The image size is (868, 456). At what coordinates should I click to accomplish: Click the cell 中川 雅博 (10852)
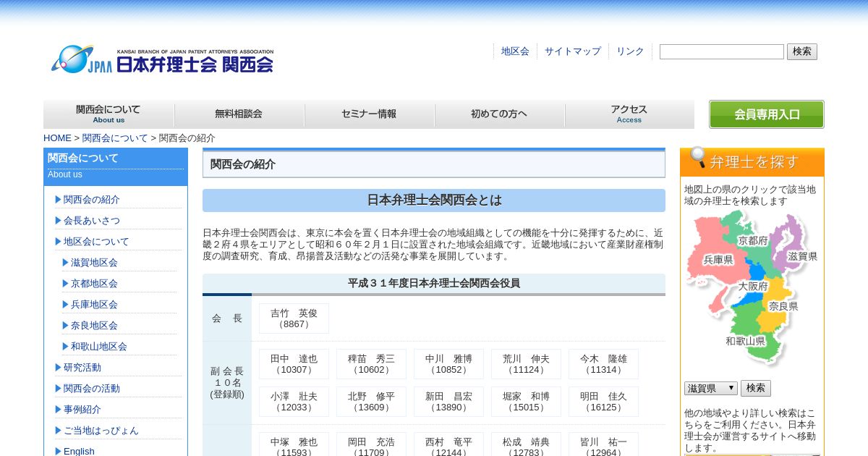pos(448,364)
